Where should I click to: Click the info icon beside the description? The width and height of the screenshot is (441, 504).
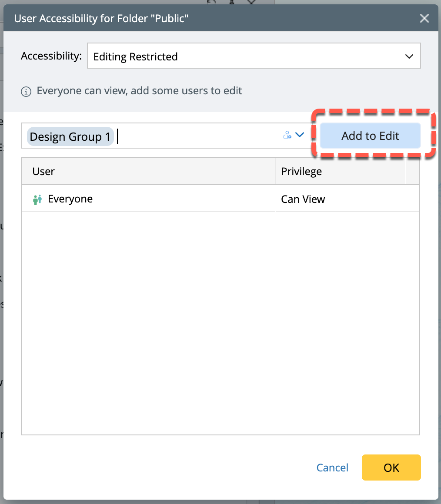click(x=26, y=92)
